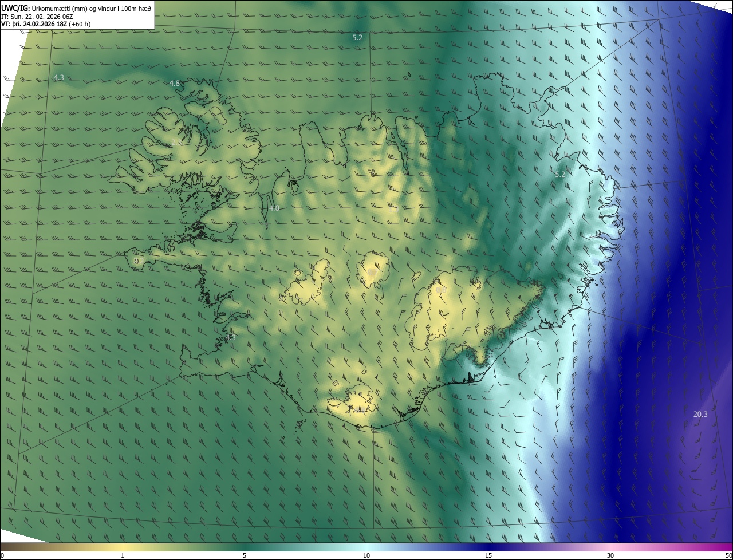Click the '4.0' value label on the map
This screenshot has height=560, width=733.
tap(274, 208)
